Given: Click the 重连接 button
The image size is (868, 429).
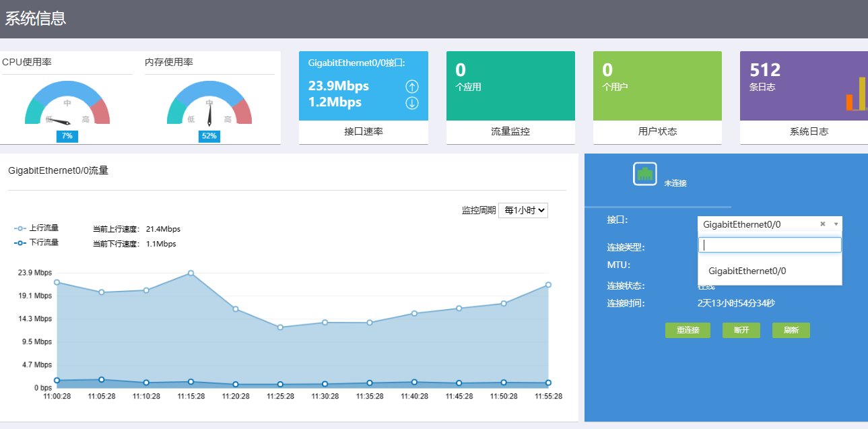Looking at the screenshot, I should point(688,331).
